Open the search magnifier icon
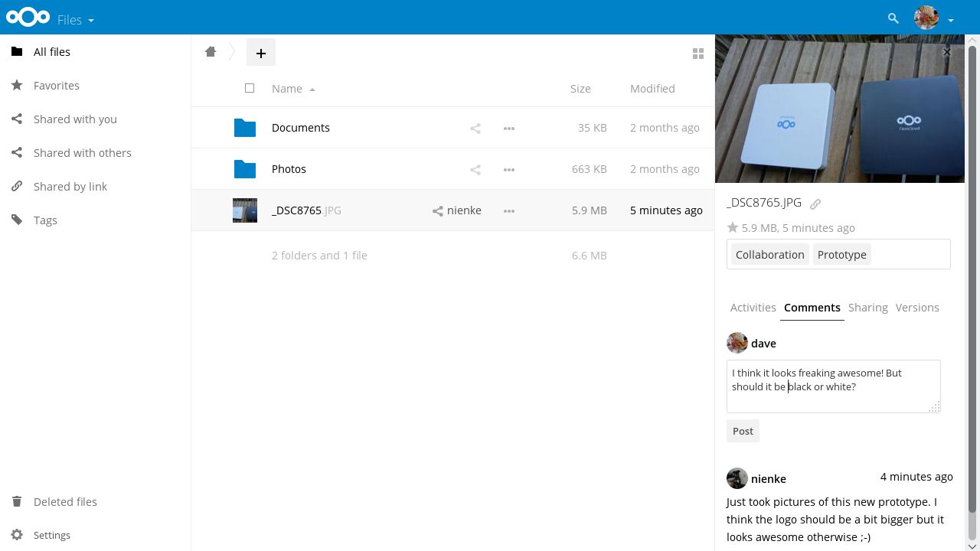This screenshot has width=980, height=551. (893, 18)
